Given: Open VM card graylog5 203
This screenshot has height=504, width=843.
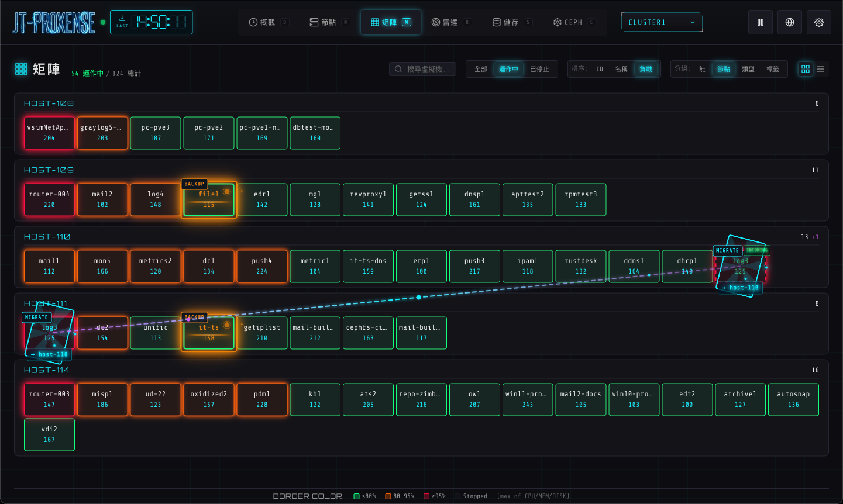Looking at the screenshot, I should [x=102, y=133].
